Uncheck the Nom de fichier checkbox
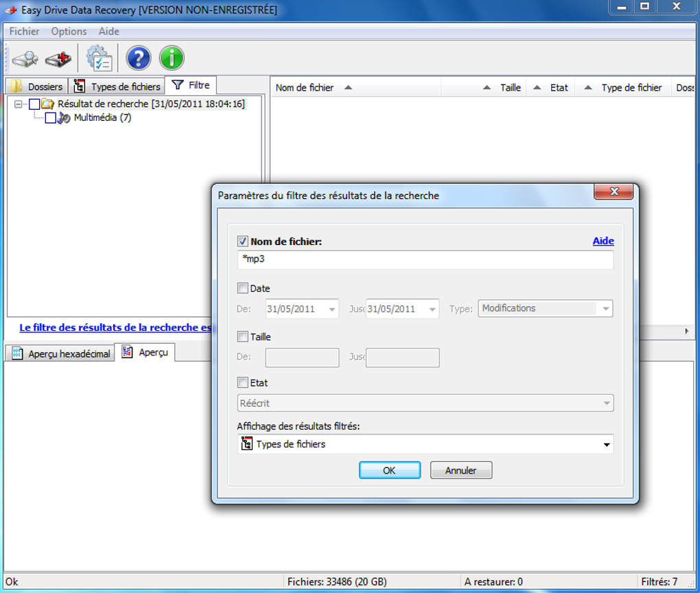 coord(242,242)
